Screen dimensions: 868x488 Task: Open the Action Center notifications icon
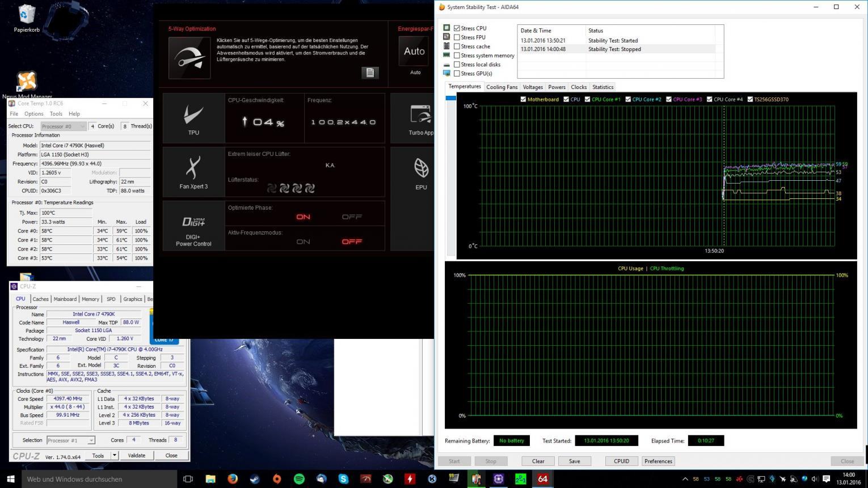coord(827,479)
